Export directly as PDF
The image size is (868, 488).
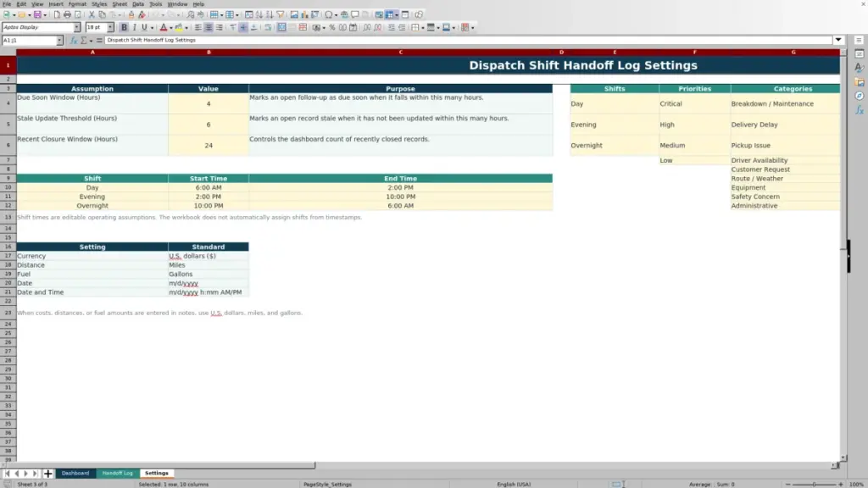click(x=57, y=15)
